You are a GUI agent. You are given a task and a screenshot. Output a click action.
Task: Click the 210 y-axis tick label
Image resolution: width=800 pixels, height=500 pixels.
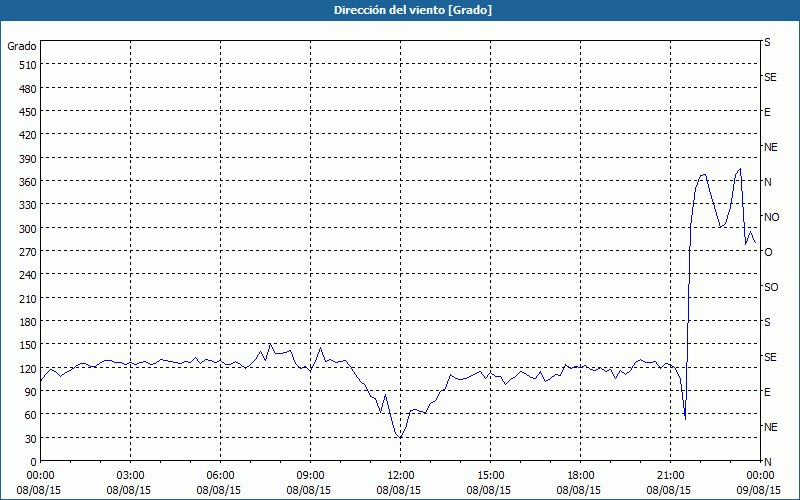coord(28,298)
